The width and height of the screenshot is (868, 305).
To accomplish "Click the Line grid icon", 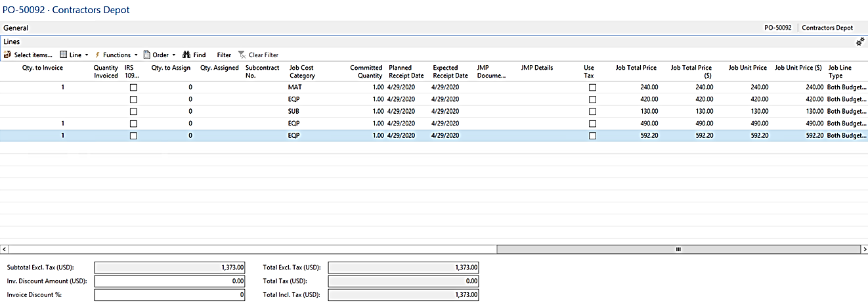I will [64, 55].
